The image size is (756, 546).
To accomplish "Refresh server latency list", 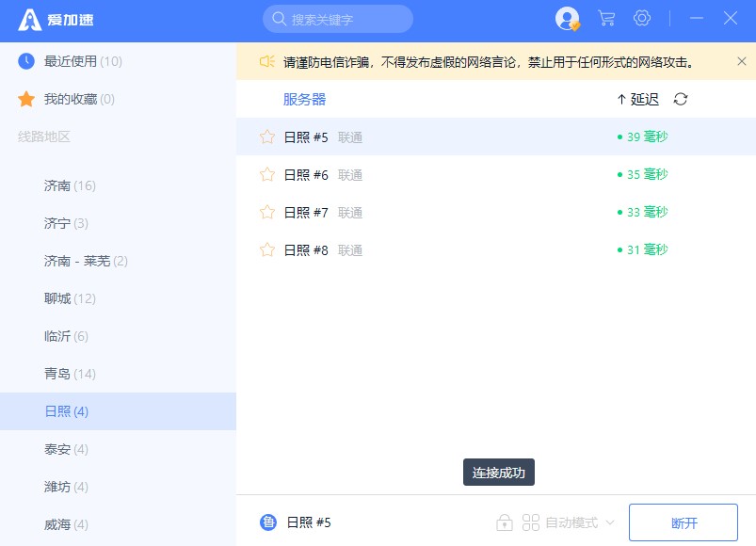I will 681,99.
